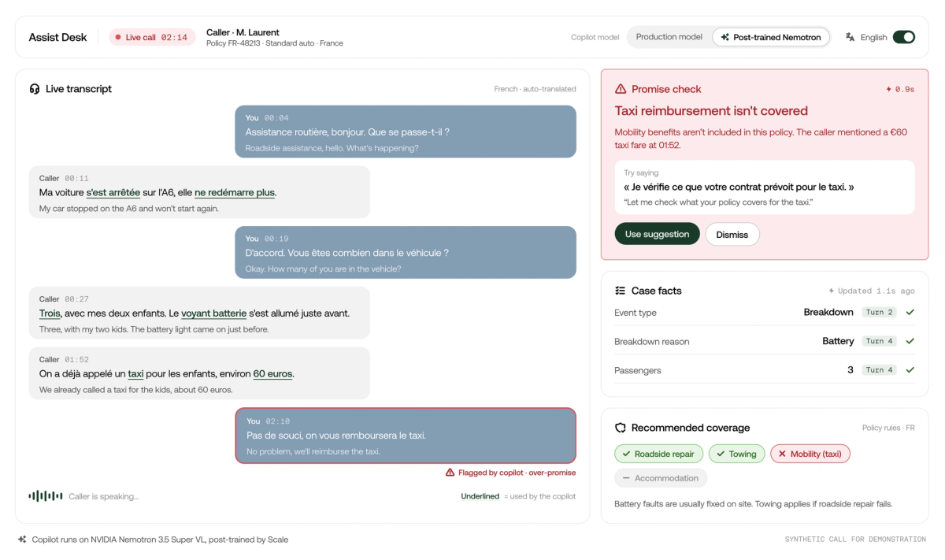
Task: Click the Breakdown value in Case facts
Action: click(x=828, y=313)
